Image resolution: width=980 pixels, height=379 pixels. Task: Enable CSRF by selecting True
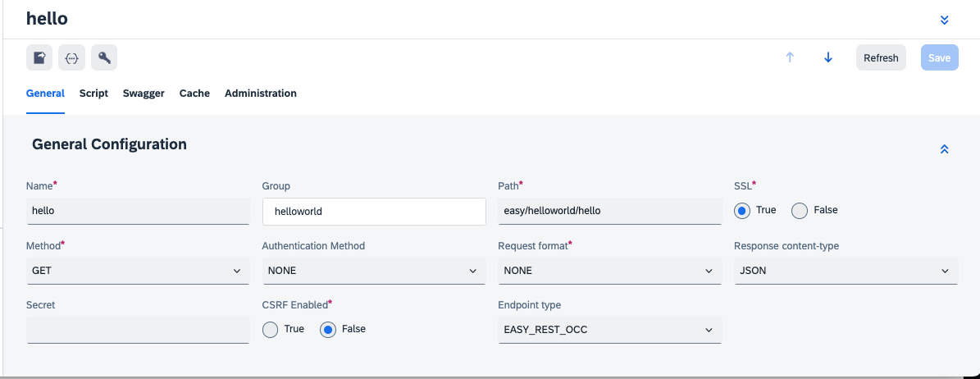[x=271, y=330]
